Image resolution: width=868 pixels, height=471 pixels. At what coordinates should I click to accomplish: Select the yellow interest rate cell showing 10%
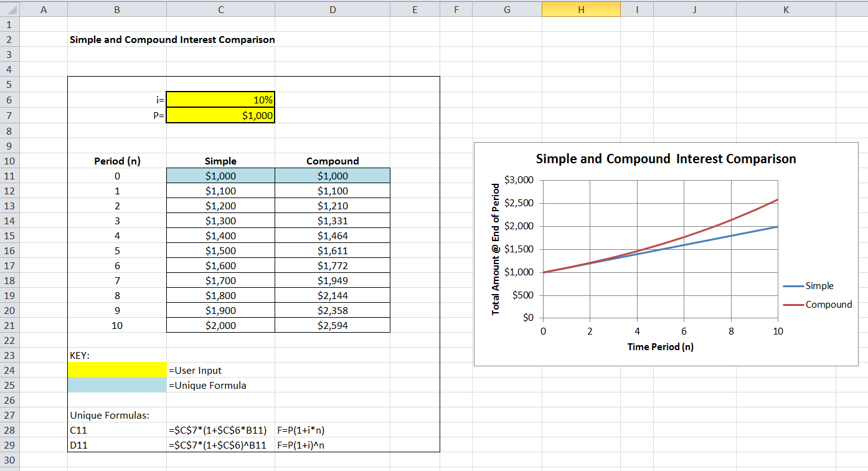point(220,100)
